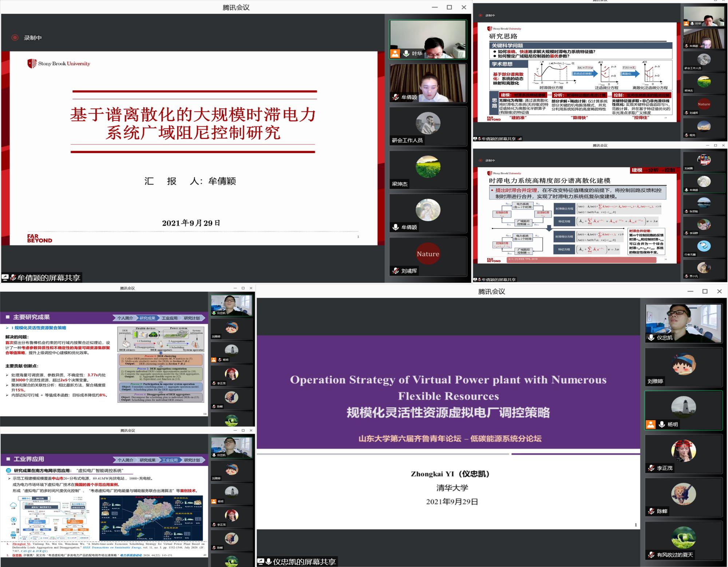
Task: Click the muted mic icon beside 有风吹过的夏天
Action: [651, 555]
